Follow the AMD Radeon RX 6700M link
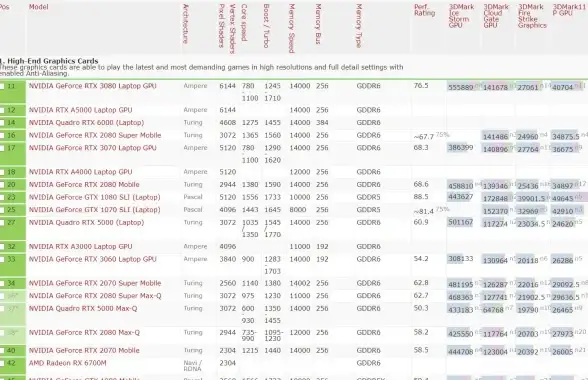 click(x=68, y=363)
